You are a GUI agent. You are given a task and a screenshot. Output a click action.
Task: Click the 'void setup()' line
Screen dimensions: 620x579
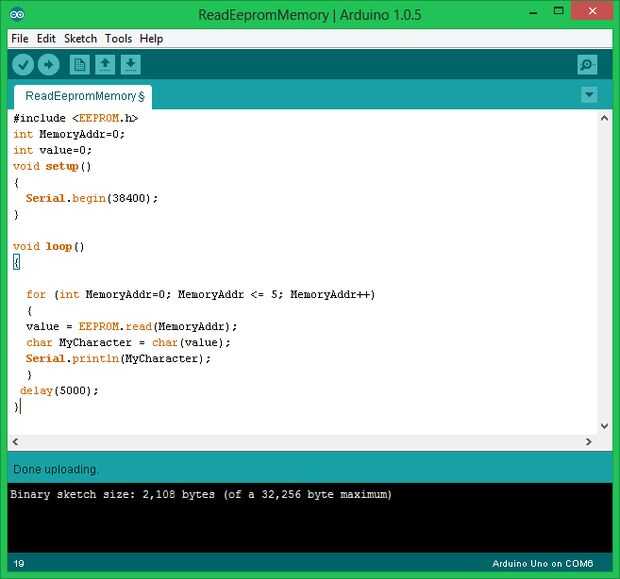click(x=52, y=167)
